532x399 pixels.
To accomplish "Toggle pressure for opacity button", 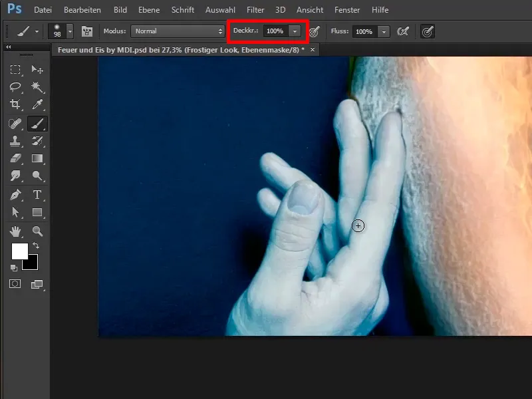I will pos(315,31).
